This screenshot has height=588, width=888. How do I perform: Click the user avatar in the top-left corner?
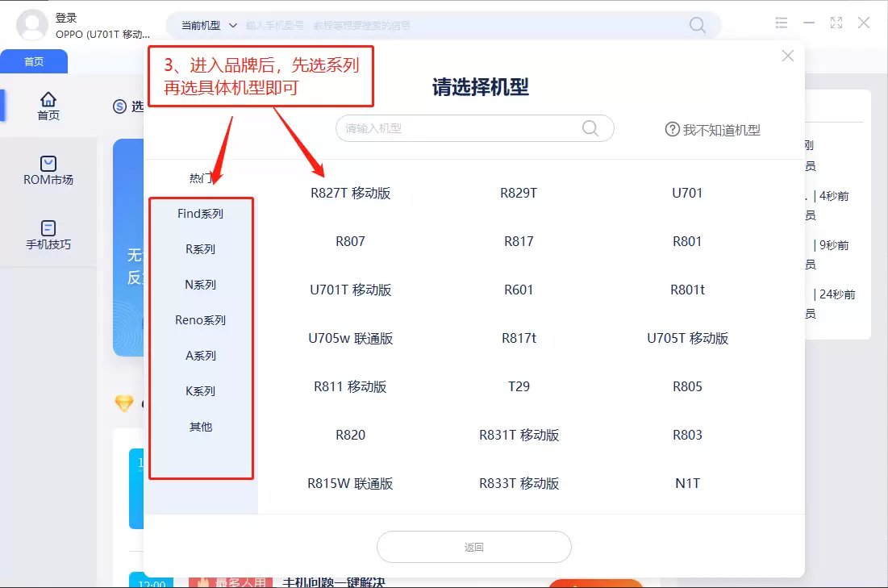[x=32, y=25]
